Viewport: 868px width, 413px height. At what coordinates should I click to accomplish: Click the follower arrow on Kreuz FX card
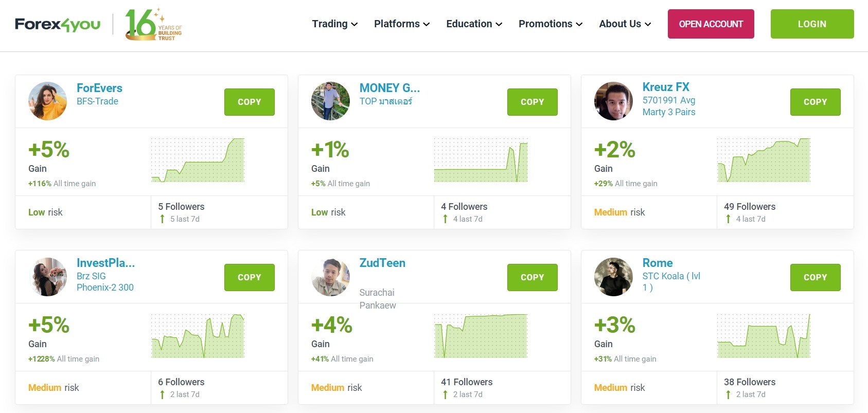click(728, 219)
